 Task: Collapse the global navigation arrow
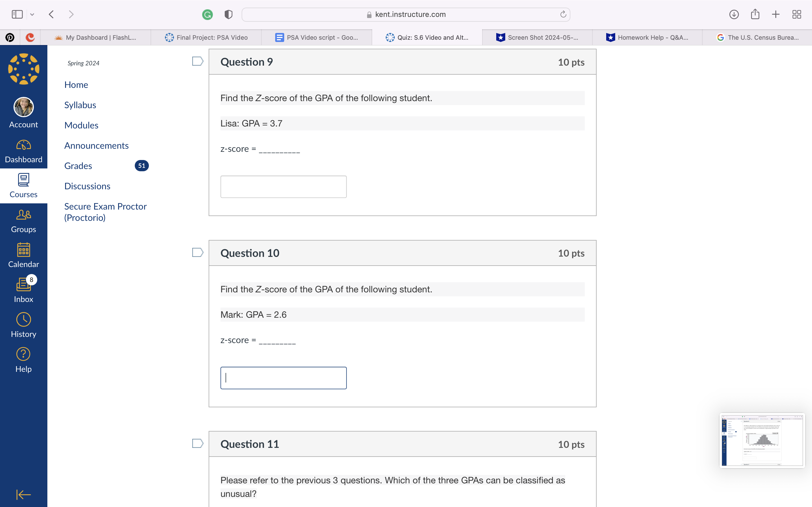point(23,494)
